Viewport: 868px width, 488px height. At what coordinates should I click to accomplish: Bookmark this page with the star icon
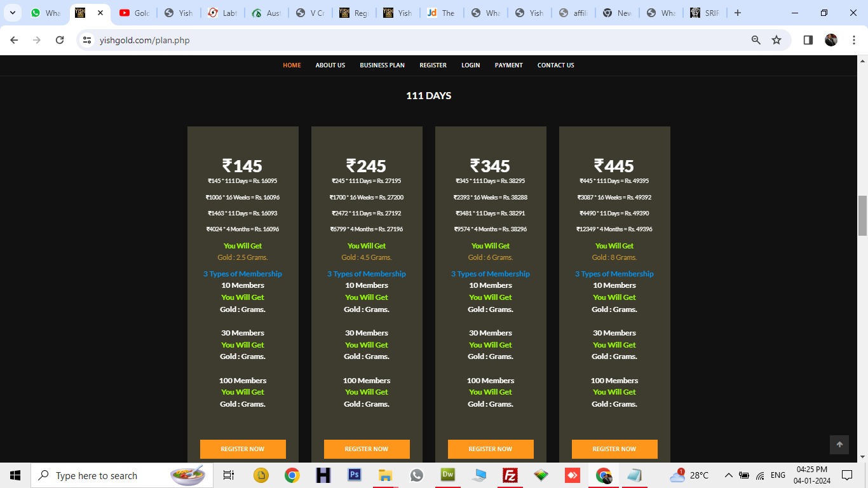tap(776, 40)
